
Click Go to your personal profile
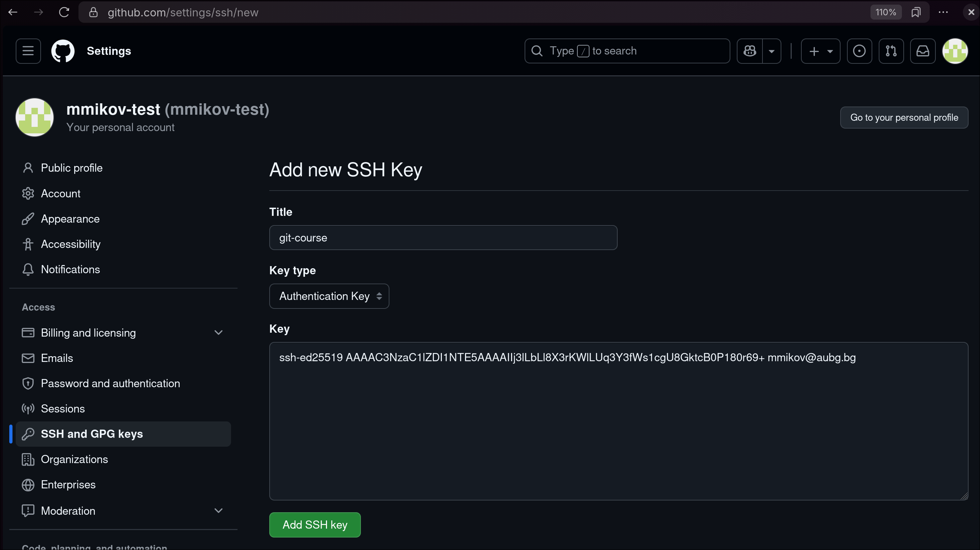click(x=904, y=118)
